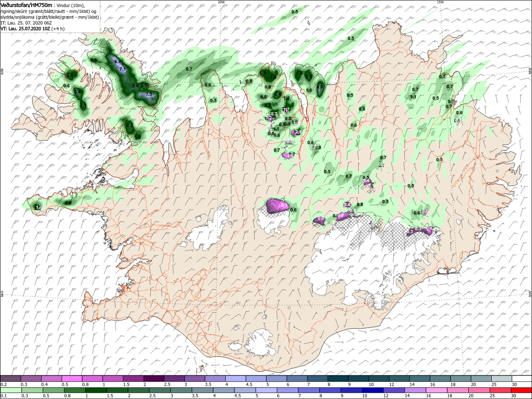Click the 7.1 precipitation value in Westfjords
This screenshot has height=399, width=532.
coord(122,69)
